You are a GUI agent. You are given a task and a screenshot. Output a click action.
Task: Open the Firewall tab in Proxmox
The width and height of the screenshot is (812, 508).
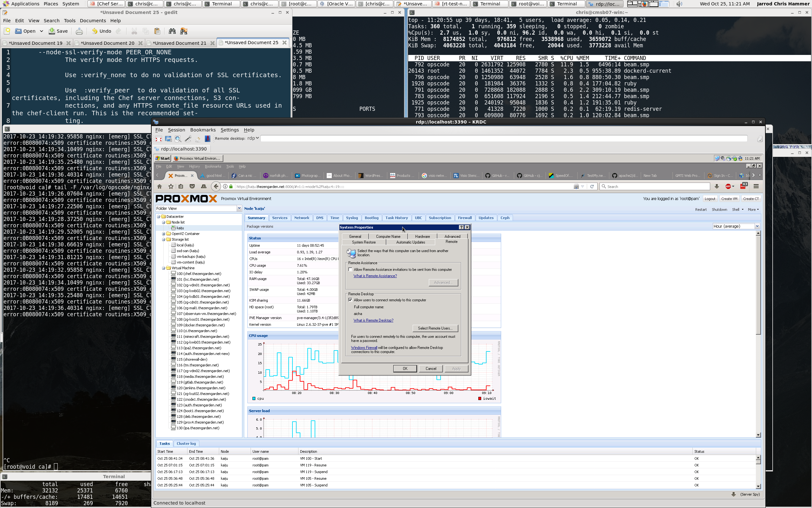464,218
